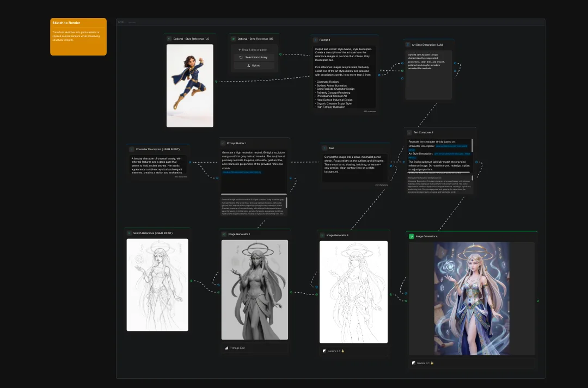Click the jumping superhero style reference image

click(190, 86)
